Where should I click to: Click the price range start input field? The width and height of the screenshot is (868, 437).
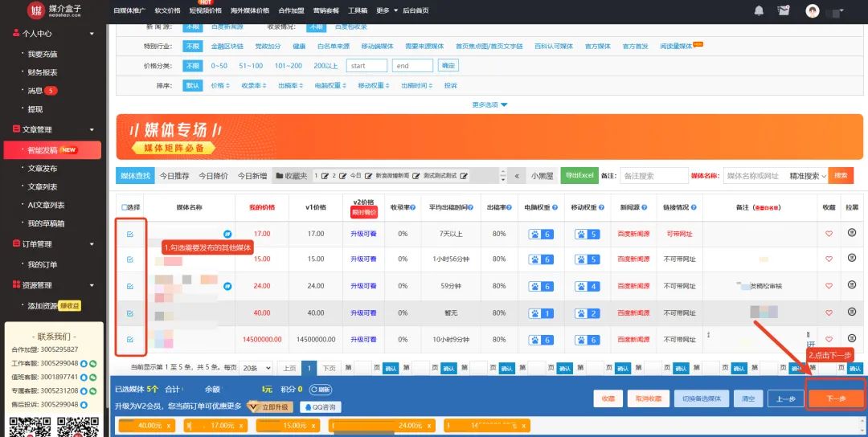(x=366, y=66)
